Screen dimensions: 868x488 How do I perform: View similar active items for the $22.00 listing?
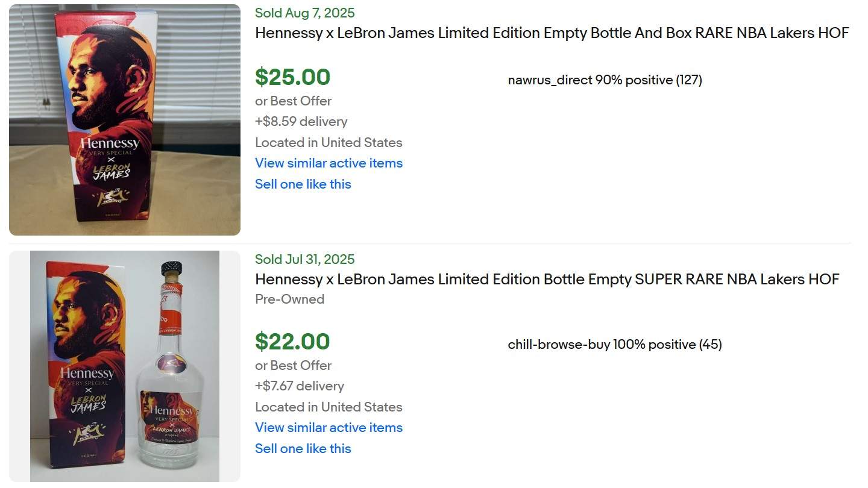[329, 428]
